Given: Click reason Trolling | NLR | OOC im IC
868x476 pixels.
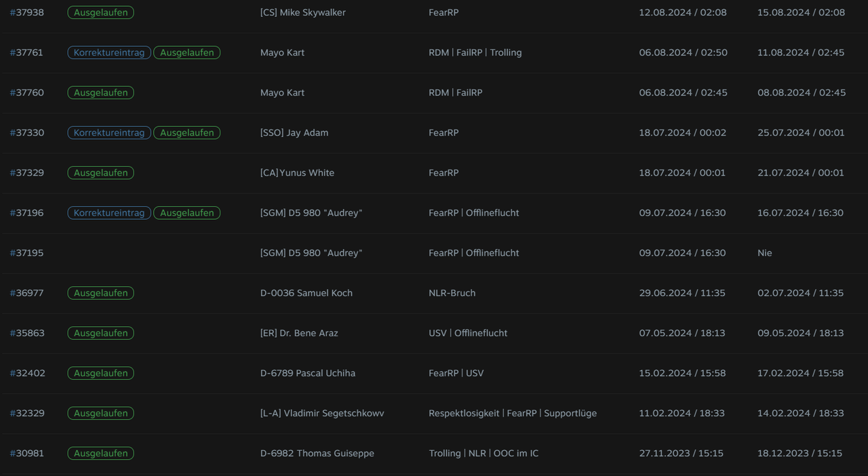Looking at the screenshot, I should tap(484, 452).
